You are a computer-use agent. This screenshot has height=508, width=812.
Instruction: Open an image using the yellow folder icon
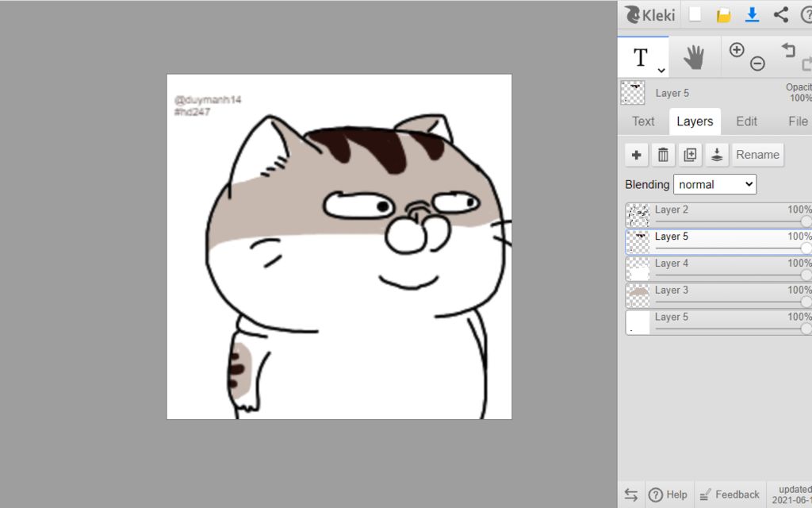723,15
